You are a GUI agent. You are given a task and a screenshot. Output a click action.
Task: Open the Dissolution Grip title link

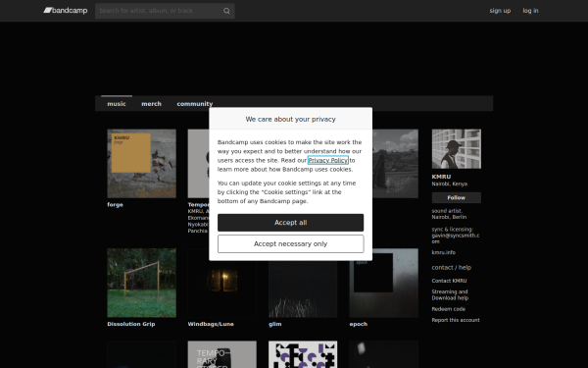pos(131,324)
